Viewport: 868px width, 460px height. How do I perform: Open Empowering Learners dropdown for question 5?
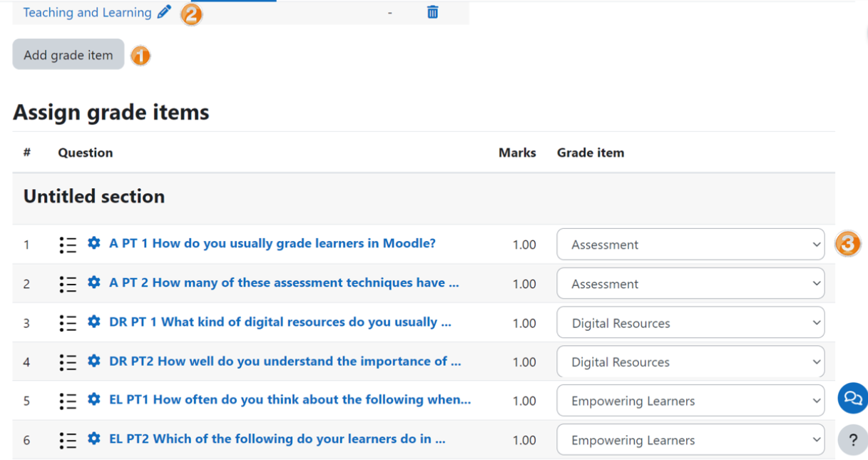click(690, 401)
